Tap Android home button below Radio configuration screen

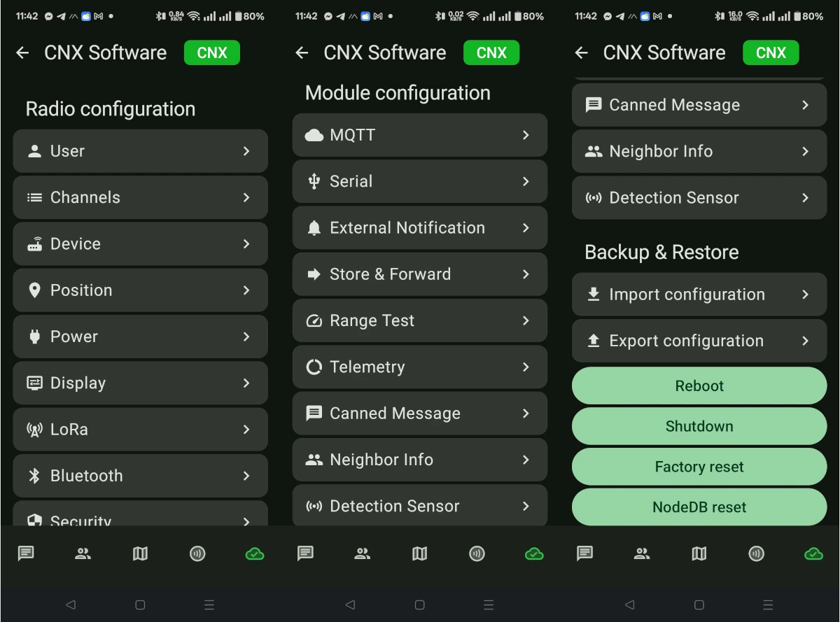click(140, 605)
